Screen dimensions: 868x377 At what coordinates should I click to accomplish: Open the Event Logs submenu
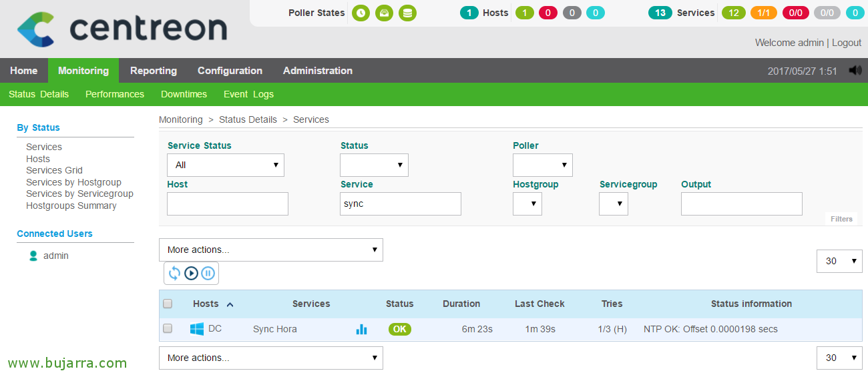pos(248,94)
